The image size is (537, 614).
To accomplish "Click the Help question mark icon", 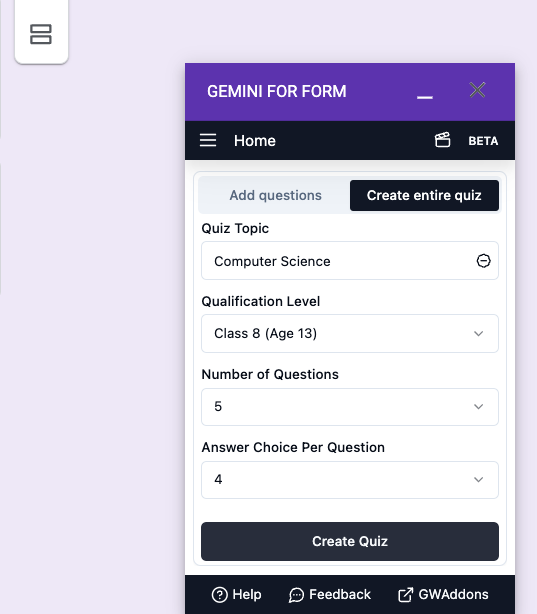I will point(219,595).
